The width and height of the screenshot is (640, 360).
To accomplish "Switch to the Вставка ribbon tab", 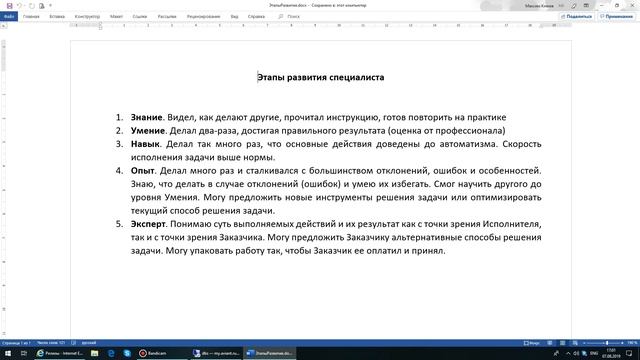I will [57, 17].
